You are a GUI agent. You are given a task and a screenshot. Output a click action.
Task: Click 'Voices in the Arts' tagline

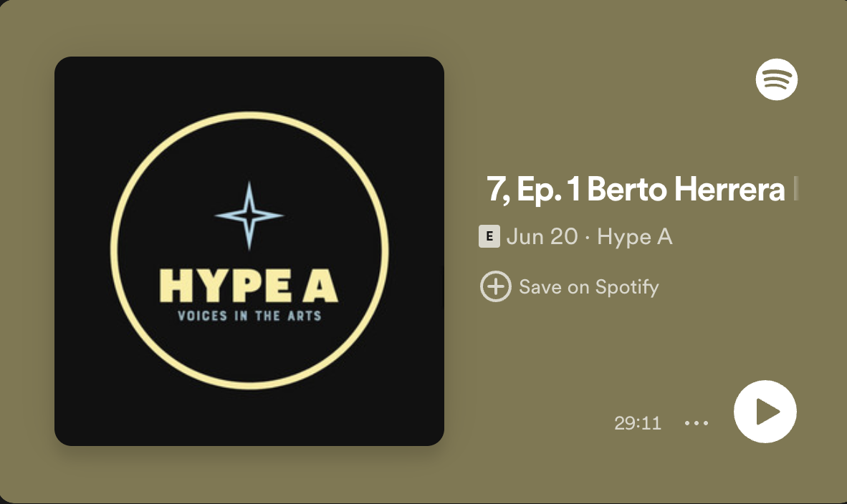click(249, 316)
